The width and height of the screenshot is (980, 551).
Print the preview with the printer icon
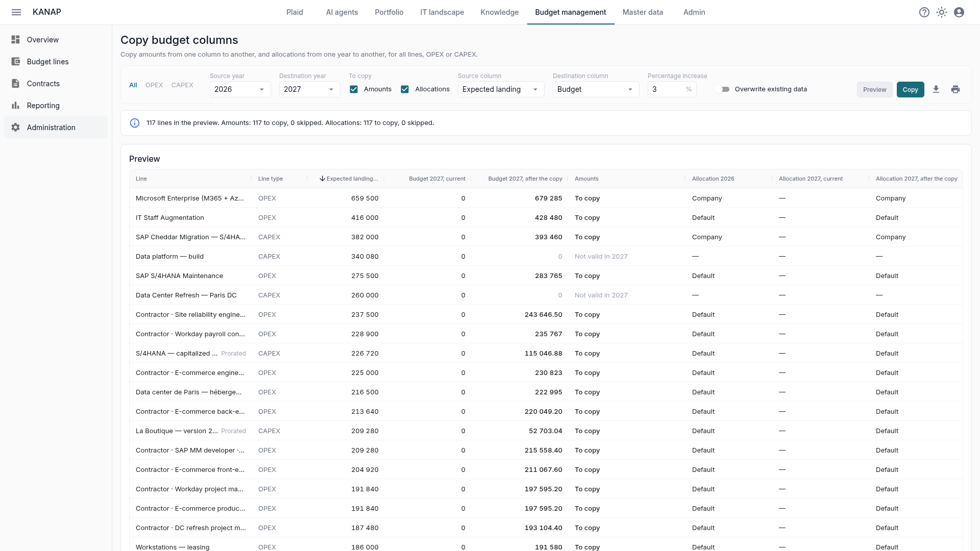coord(955,89)
